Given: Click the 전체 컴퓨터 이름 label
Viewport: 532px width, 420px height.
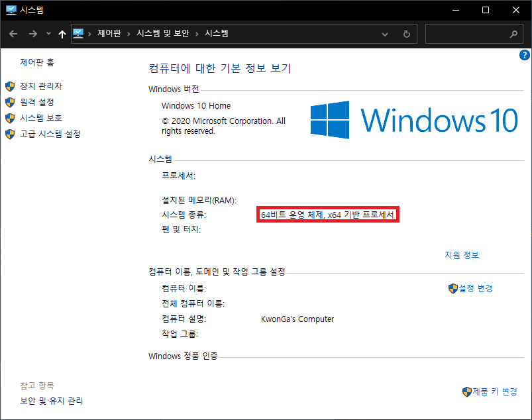Looking at the screenshot, I should pyautogui.click(x=193, y=303).
